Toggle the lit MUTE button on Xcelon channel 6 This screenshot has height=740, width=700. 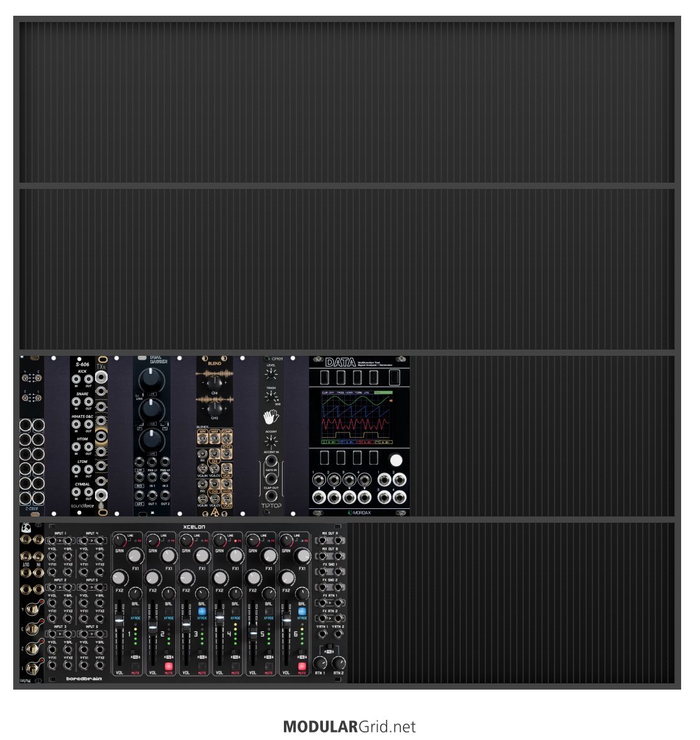pyautogui.click(x=302, y=666)
